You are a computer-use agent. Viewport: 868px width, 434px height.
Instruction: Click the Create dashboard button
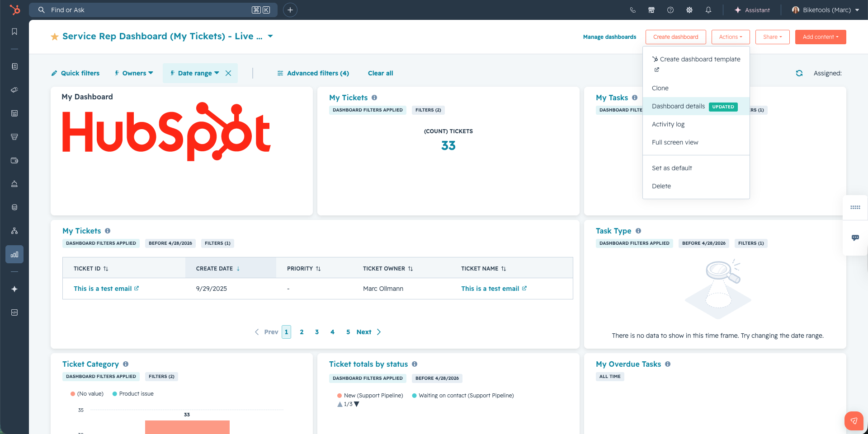pos(676,37)
